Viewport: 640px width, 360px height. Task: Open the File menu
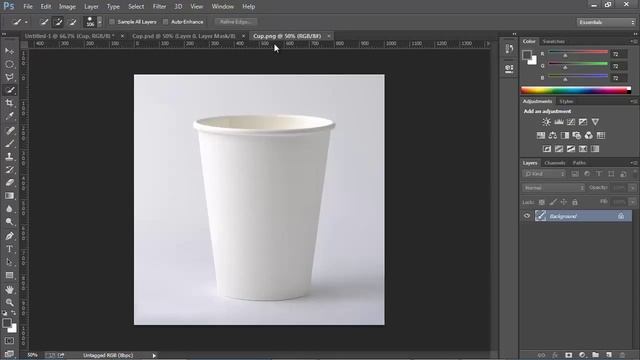click(x=28, y=7)
